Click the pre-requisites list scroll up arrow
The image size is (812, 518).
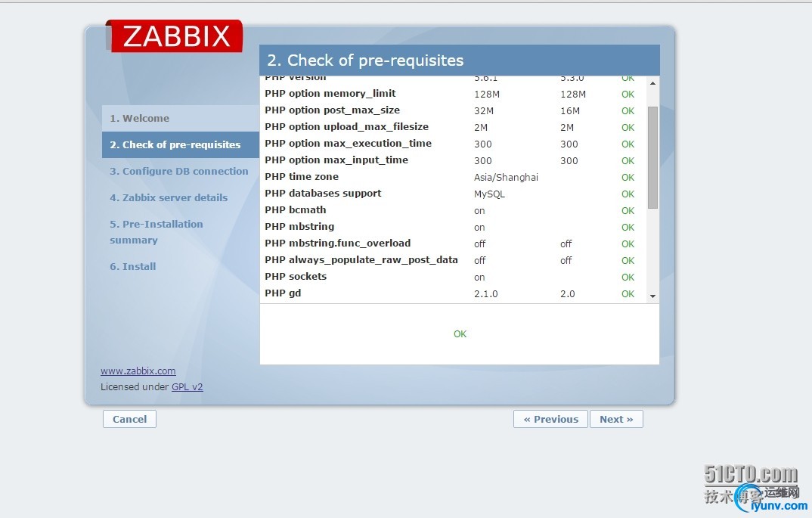(652, 83)
